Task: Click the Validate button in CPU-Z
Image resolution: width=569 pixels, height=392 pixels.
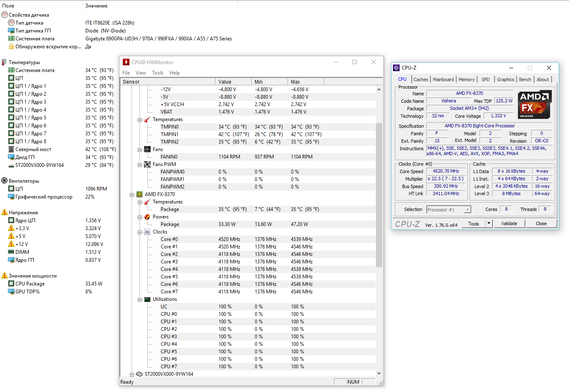Action: (x=509, y=223)
